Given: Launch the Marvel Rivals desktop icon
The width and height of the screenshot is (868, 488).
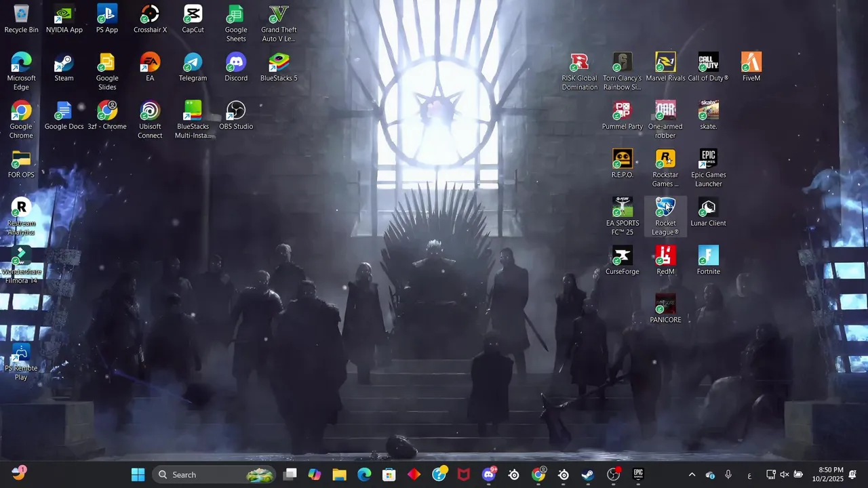Looking at the screenshot, I should point(665,67).
